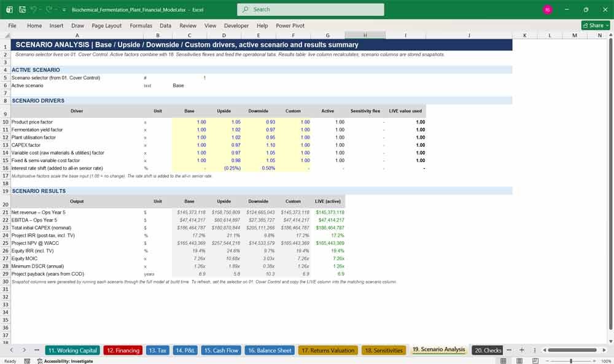Switch to Normal view icon
This screenshot has height=364, width=614.
pyautogui.click(x=503, y=360)
